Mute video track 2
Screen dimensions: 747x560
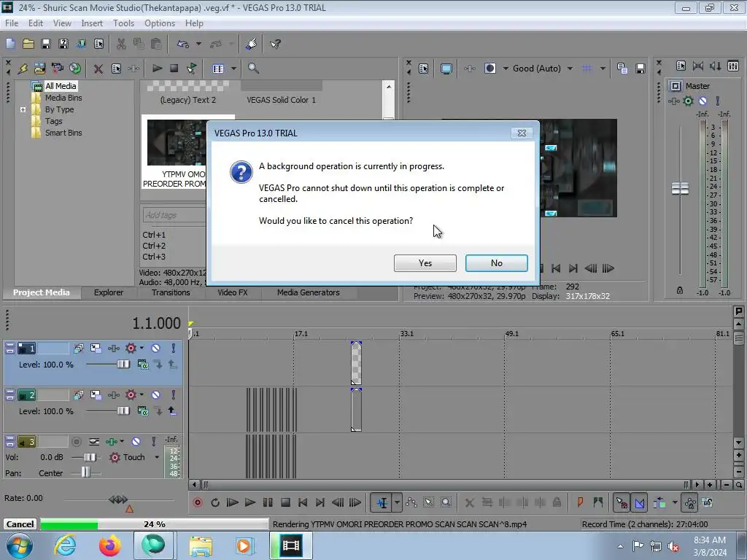pos(155,394)
